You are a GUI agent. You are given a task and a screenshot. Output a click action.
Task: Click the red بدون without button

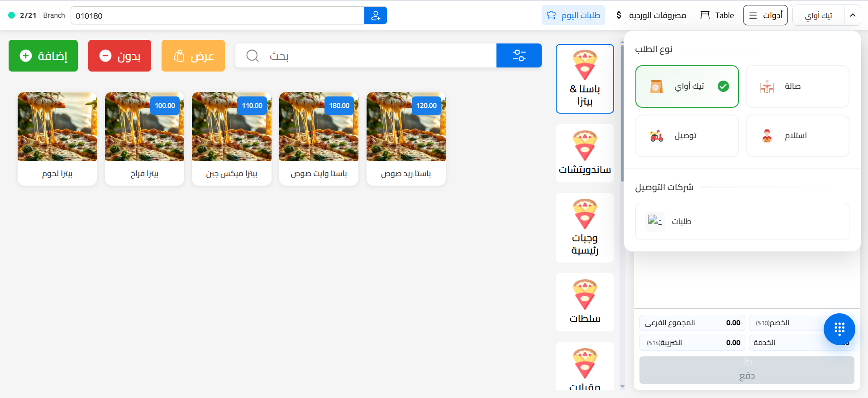[x=119, y=56]
